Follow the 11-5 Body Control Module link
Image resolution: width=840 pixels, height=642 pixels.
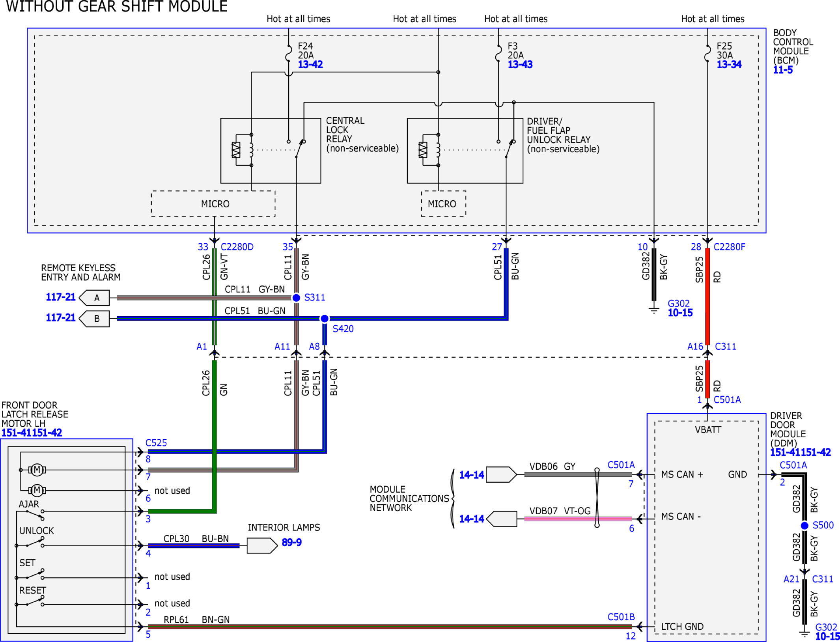(x=782, y=70)
